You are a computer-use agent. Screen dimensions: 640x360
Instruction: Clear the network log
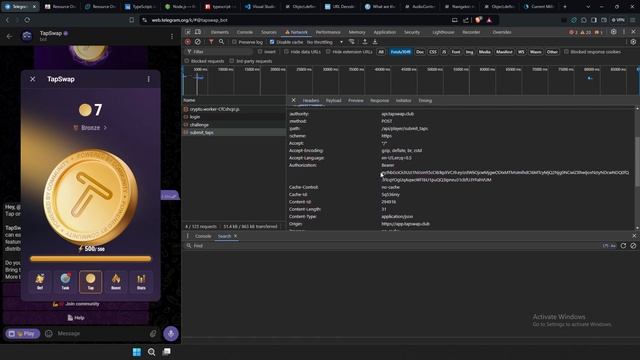coord(198,42)
